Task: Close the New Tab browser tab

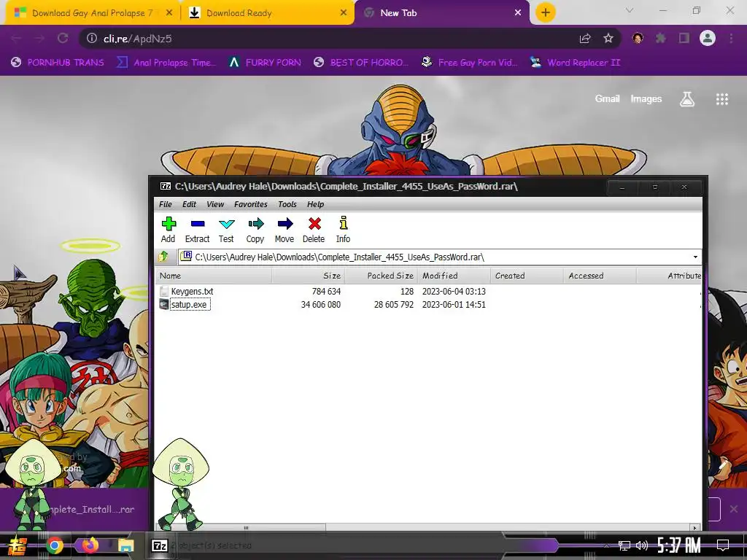Action: click(x=518, y=13)
